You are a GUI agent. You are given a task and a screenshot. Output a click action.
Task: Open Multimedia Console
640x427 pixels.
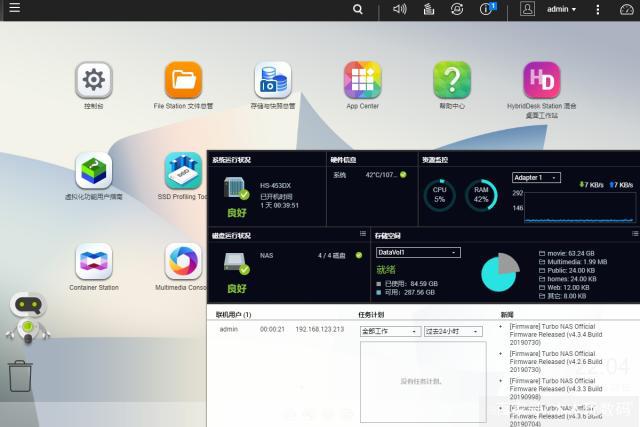point(183,261)
